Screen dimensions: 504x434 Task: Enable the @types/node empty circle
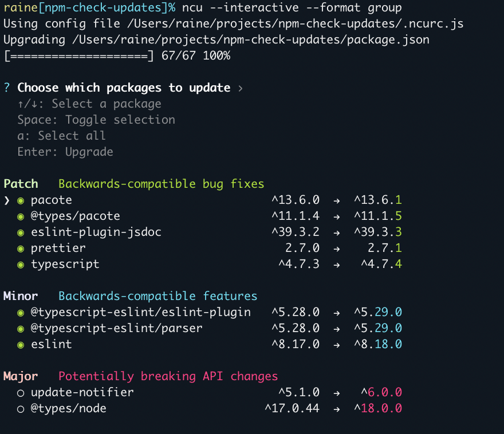21,409
